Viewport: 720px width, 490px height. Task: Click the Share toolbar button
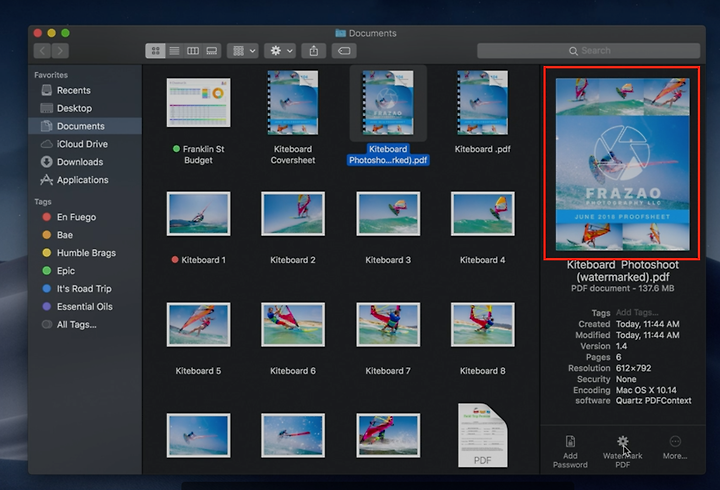[x=314, y=51]
